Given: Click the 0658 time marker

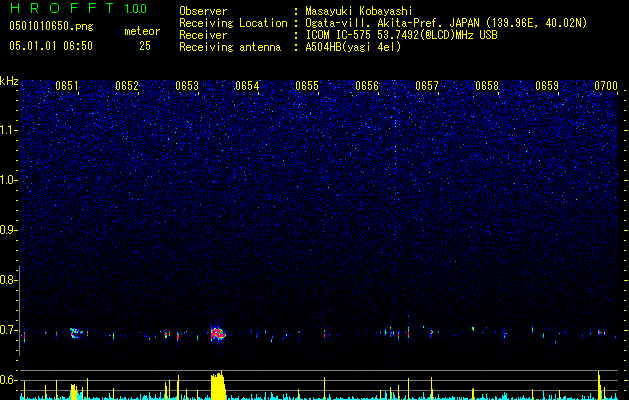Looking at the screenshot, I should (487, 86).
